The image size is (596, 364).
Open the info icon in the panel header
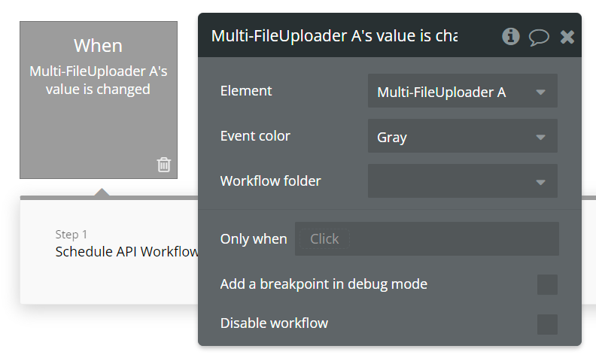pos(511,36)
